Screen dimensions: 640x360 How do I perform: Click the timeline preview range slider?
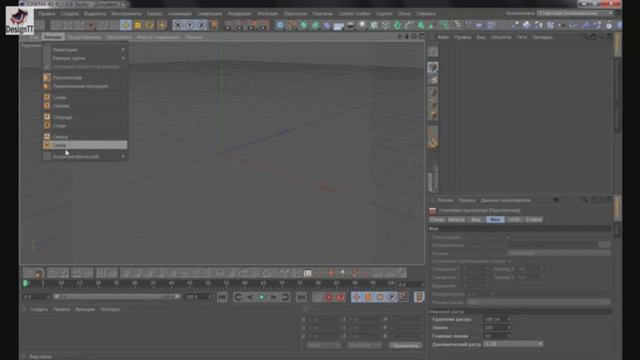coord(117,297)
